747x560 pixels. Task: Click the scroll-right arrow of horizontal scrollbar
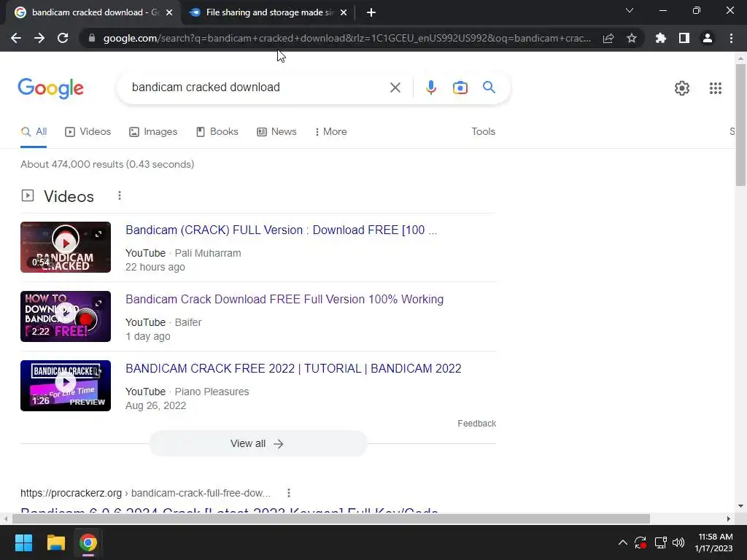729,518
